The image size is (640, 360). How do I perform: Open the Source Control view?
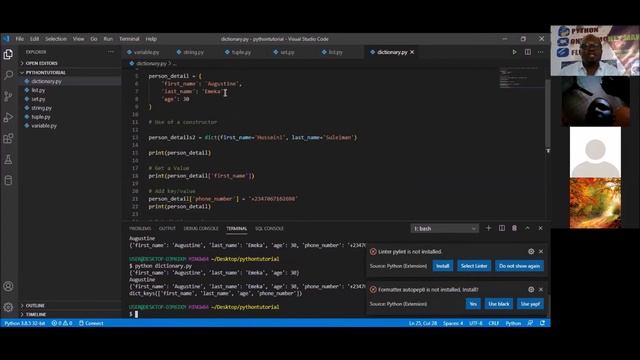coord(8,96)
